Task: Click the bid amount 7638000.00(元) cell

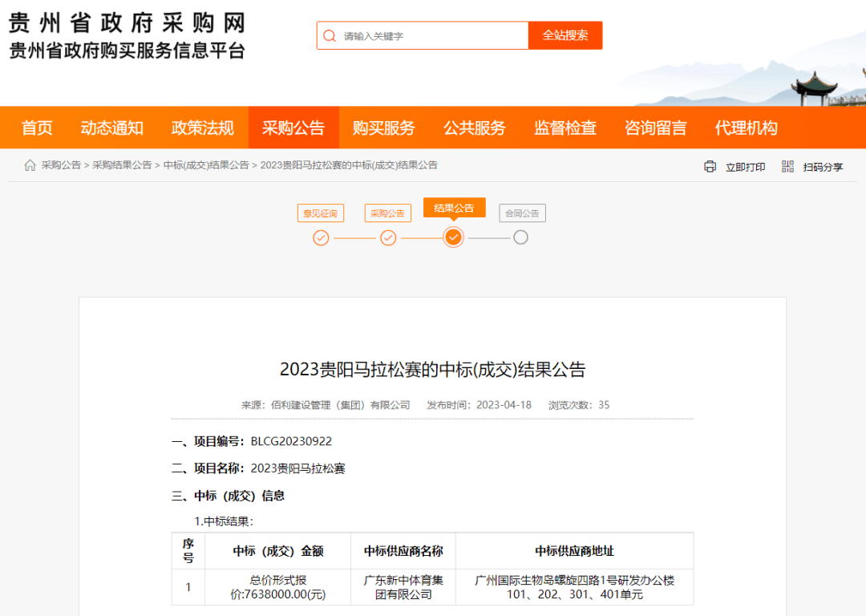Action: [277, 587]
